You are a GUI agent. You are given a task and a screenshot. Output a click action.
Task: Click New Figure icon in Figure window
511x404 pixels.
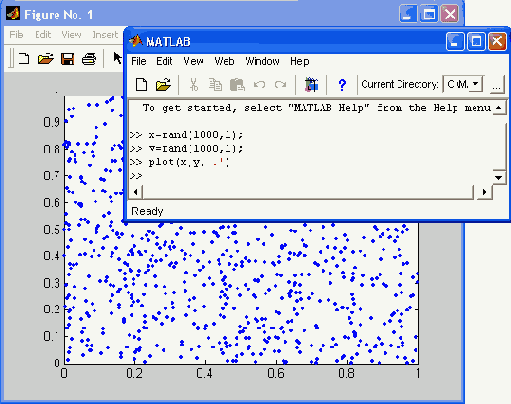[23, 59]
